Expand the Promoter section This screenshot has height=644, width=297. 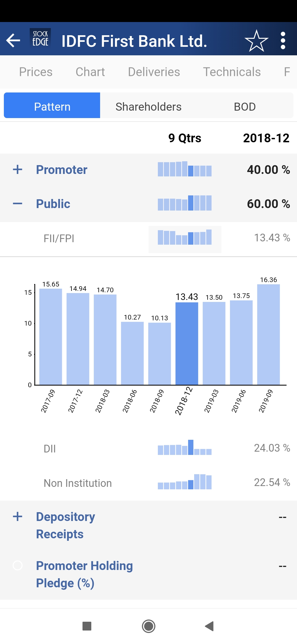click(x=18, y=170)
